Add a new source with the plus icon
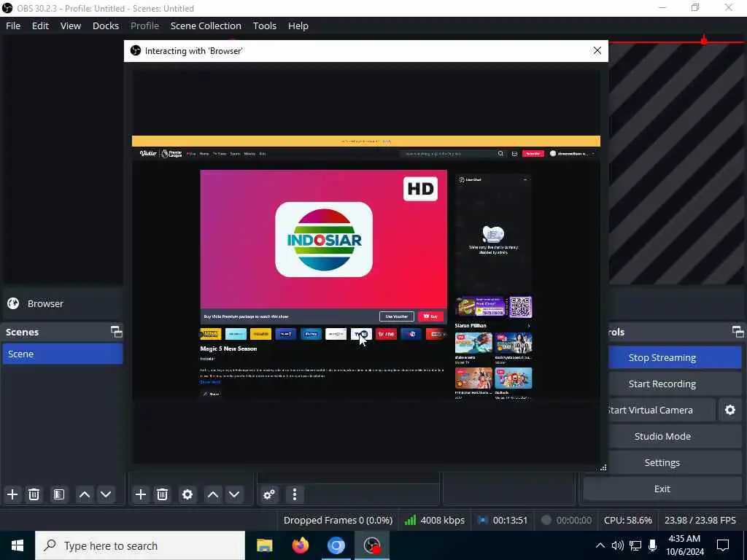The image size is (747, 560). (141, 494)
